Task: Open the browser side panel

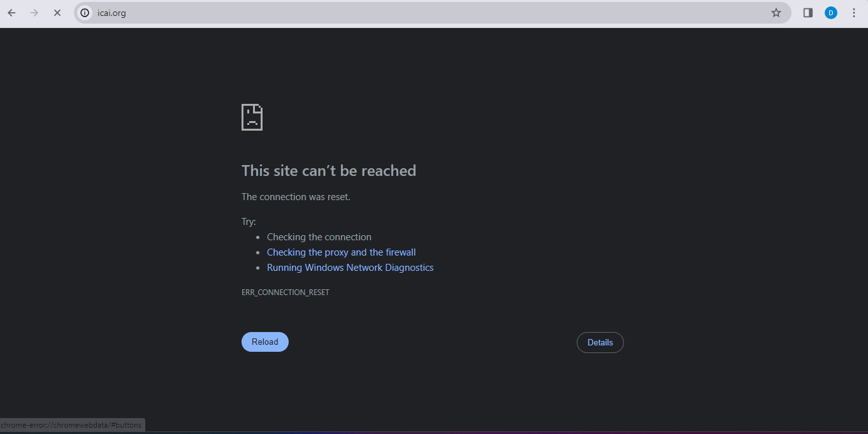Action: click(807, 13)
